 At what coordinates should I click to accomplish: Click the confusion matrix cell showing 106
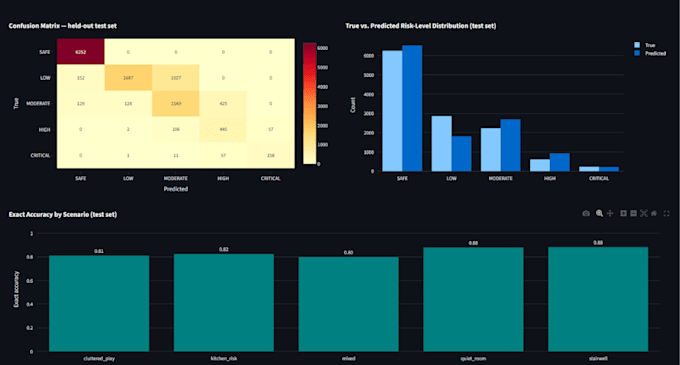[176, 129]
